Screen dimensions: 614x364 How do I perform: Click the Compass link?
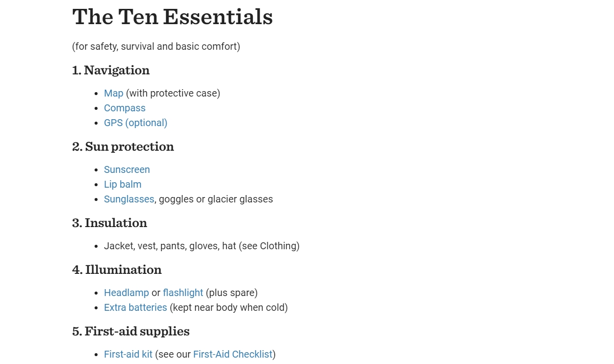pos(125,108)
